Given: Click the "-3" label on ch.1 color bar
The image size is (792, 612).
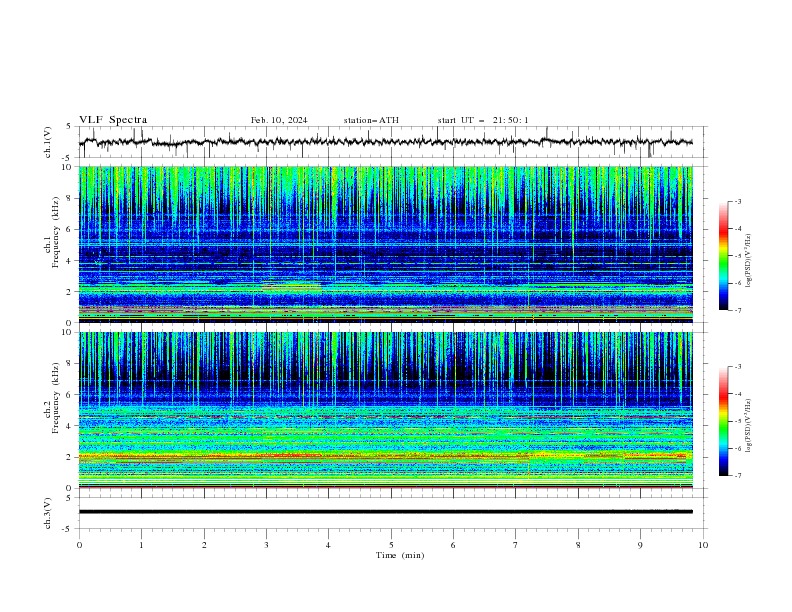Looking at the screenshot, I should (x=738, y=201).
